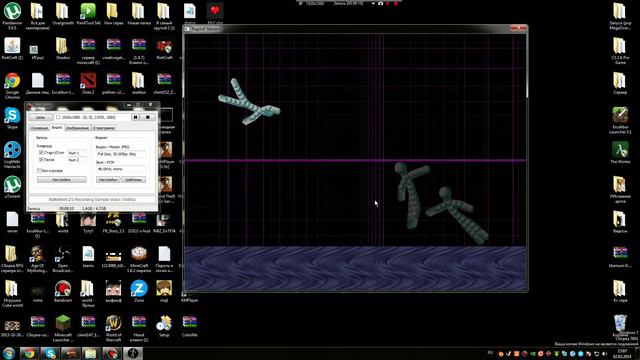Toggle the checkbox beside 1920x1080 target
The height and width of the screenshot is (360, 640).
pos(58,117)
